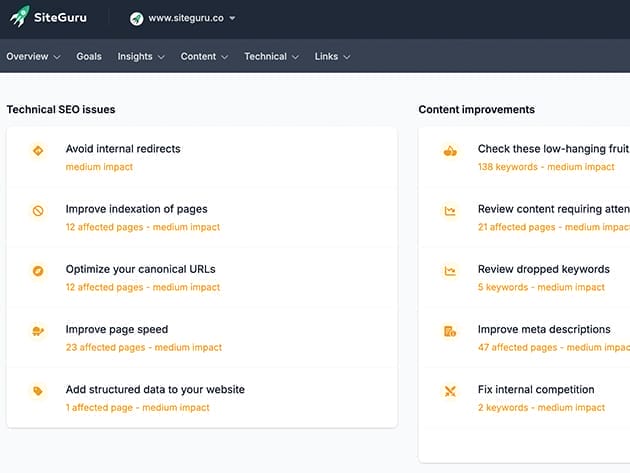Click the Review content requiring attention icon

tap(450, 211)
